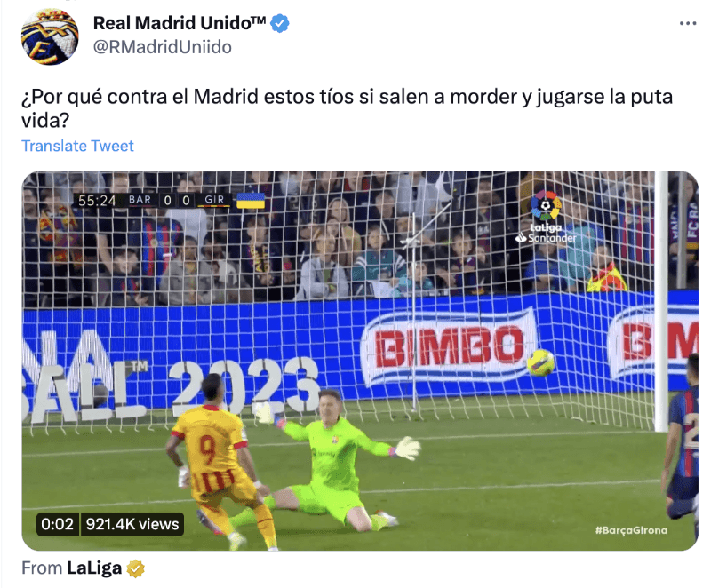711x588 pixels.
Task: Open the @RMadridUniido handle link
Action: (x=163, y=47)
